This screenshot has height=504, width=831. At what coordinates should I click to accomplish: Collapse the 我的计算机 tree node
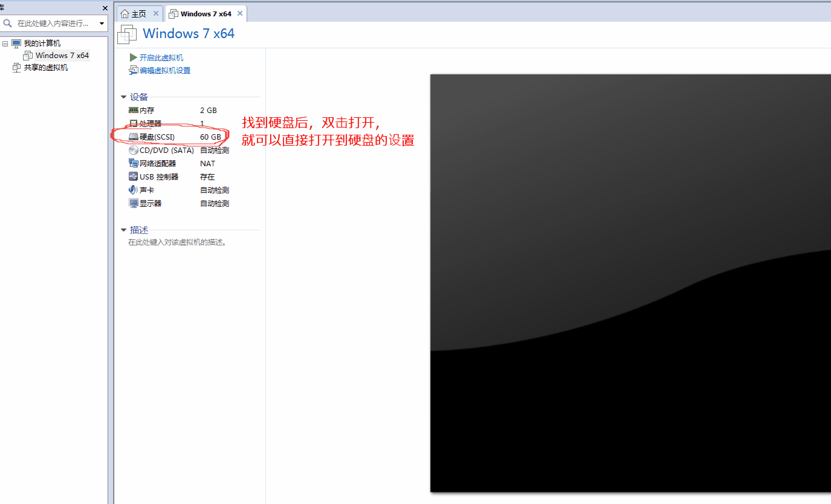click(5, 44)
